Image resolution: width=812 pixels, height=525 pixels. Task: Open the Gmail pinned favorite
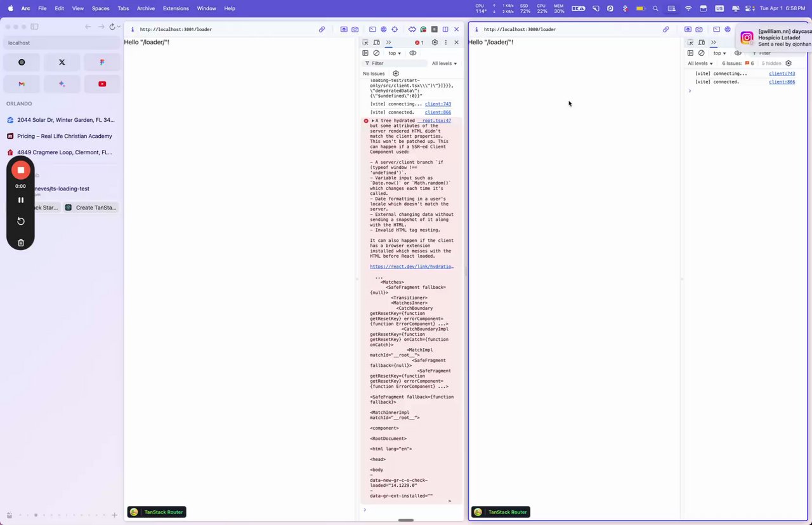tap(22, 84)
